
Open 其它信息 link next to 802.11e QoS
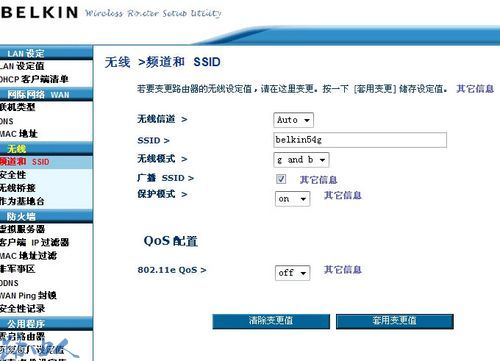click(343, 270)
